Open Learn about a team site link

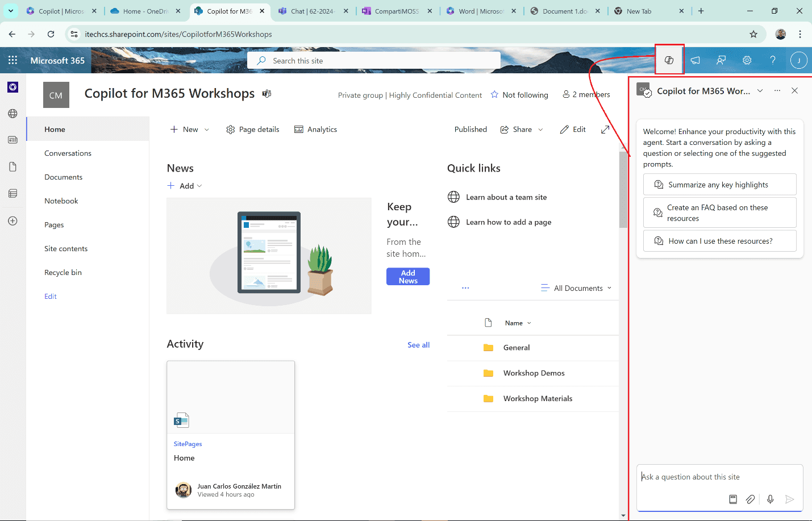pos(506,197)
